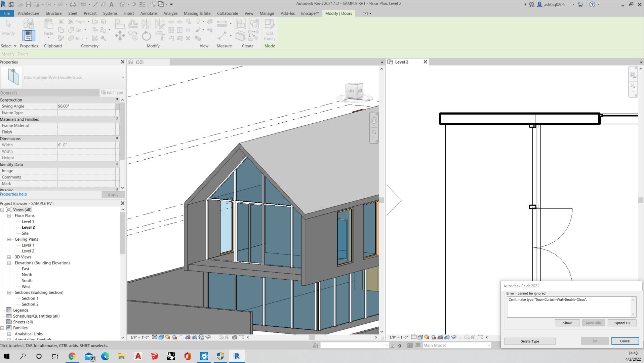The width and height of the screenshot is (644, 363).
Task: Click the Trim/Extend to Corner icon
Action: (x=159, y=36)
